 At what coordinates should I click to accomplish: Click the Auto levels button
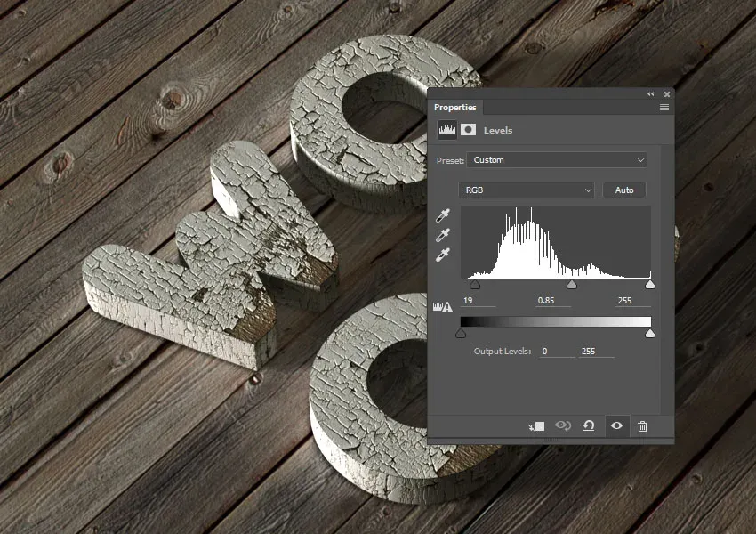623,190
